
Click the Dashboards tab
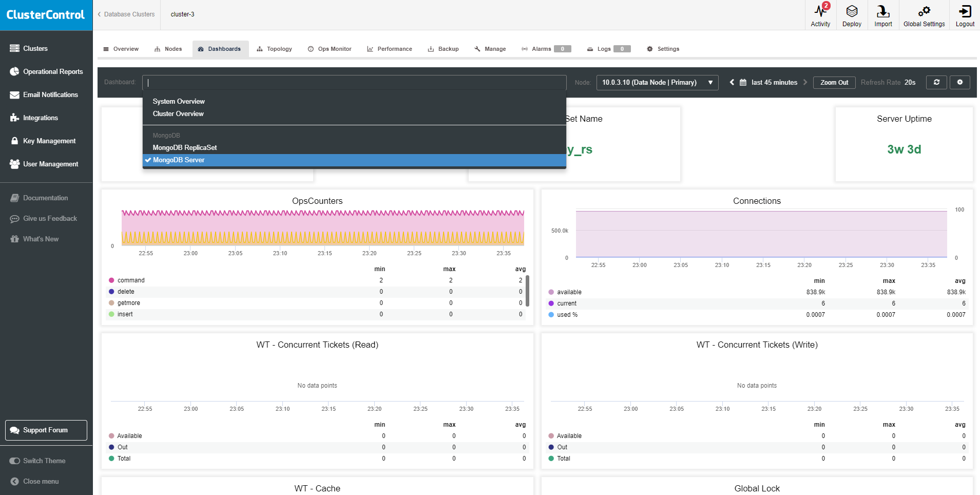coord(221,49)
